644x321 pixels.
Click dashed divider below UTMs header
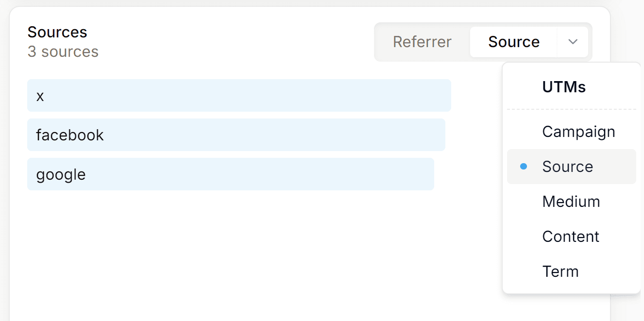(571, 109)
